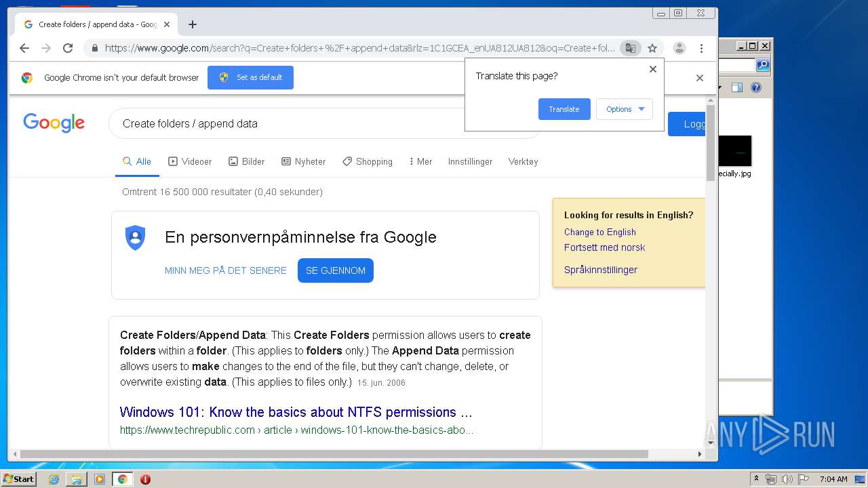Image resolution: width=868 pixels, height=488 pixels.
Task: Select the Alle search results tab
Action: [x=137, y=161]
